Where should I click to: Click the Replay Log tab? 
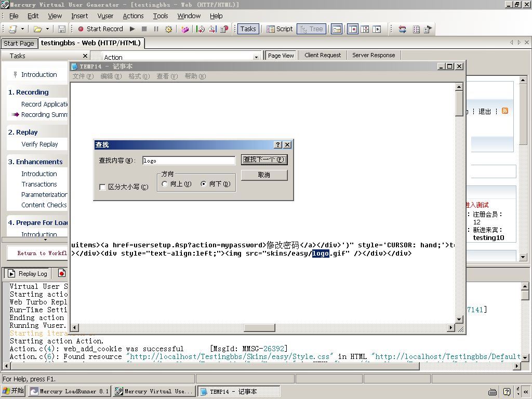coord(27,273)
